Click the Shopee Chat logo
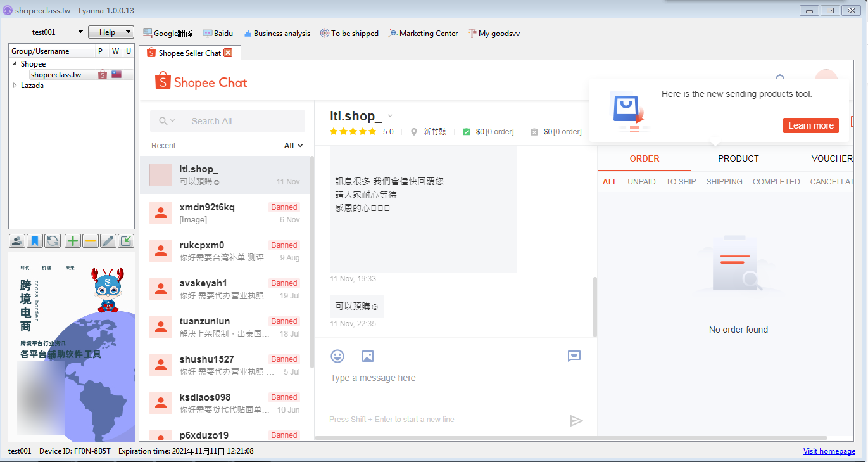This screenshot has width=868, height=462. coord(201,82)
